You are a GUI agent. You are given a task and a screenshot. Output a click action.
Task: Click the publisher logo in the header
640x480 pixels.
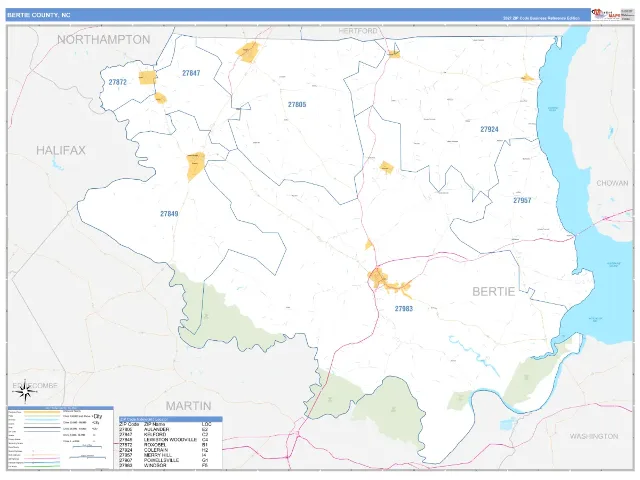pos(606,14)
